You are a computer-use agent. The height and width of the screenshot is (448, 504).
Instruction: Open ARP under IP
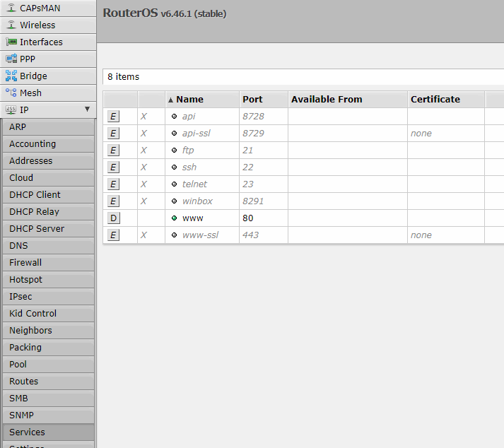[48, 127]
